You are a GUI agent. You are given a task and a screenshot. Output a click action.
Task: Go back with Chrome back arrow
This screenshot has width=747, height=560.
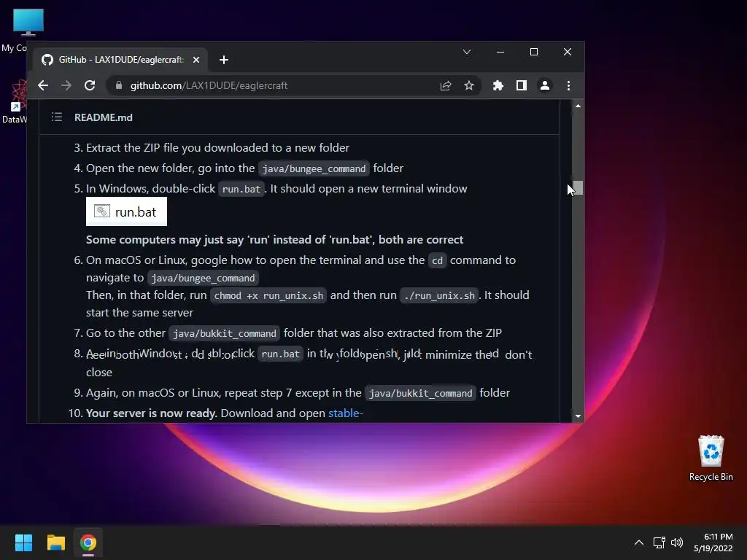(43, 86)
